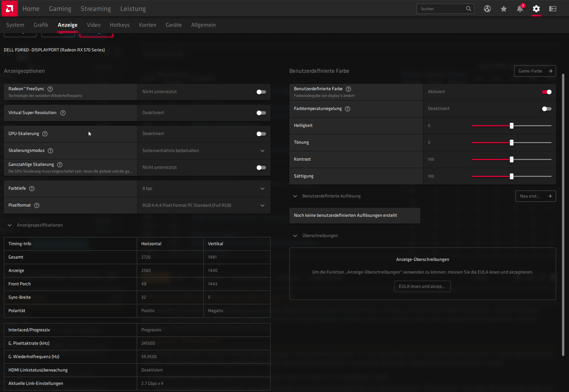The image size is (569, 392).
Task: Click help icon beside Farbtemperaturregelung
Action: pos(348,109)
